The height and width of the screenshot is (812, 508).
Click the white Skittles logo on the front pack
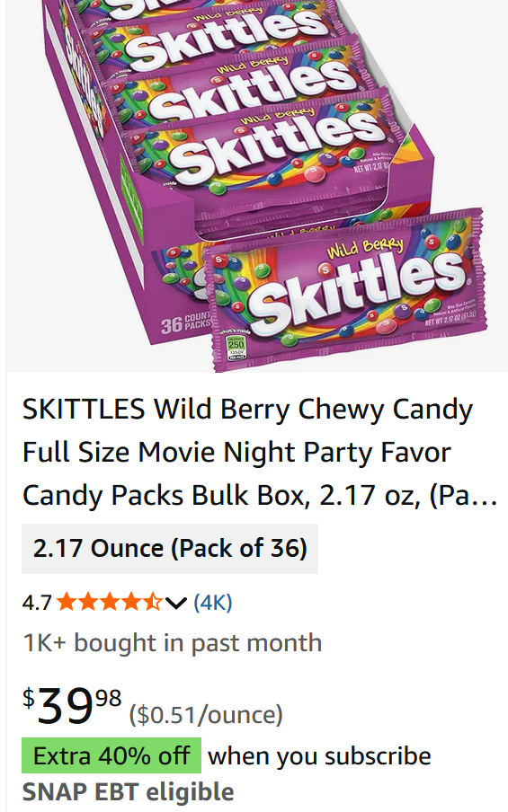tap(357, 291)
